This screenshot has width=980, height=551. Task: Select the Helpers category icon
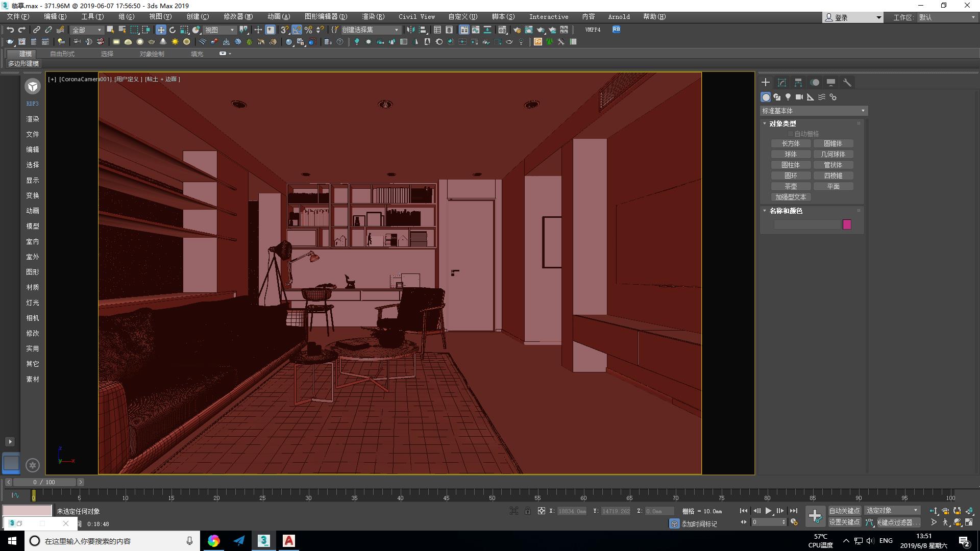pyautogui.click(x=811, y=97)
